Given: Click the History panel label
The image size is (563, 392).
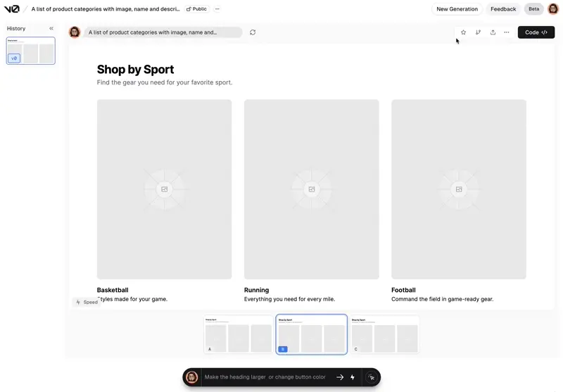Looking at the screenshot, I should [16, 28].
